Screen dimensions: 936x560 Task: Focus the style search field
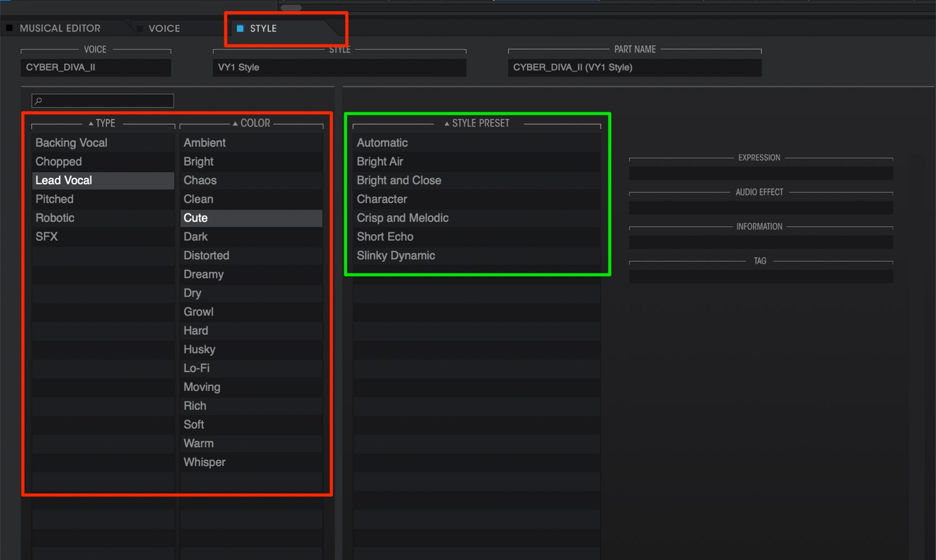tap(103, 100)
